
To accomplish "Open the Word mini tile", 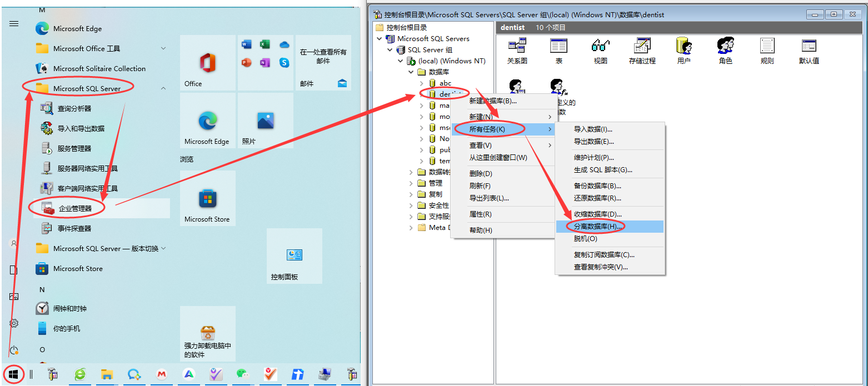I will [247, 44].
